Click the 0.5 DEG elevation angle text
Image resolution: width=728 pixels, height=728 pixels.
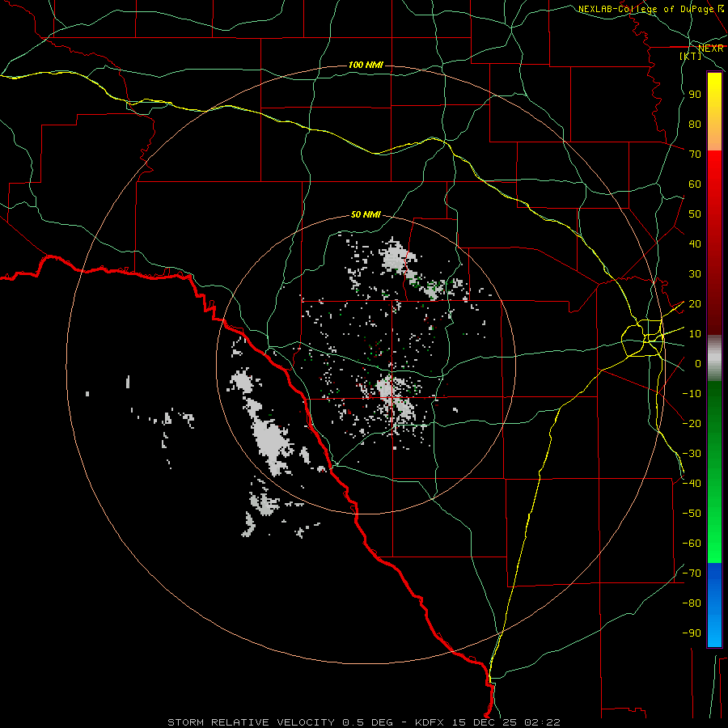coord(368,722)
